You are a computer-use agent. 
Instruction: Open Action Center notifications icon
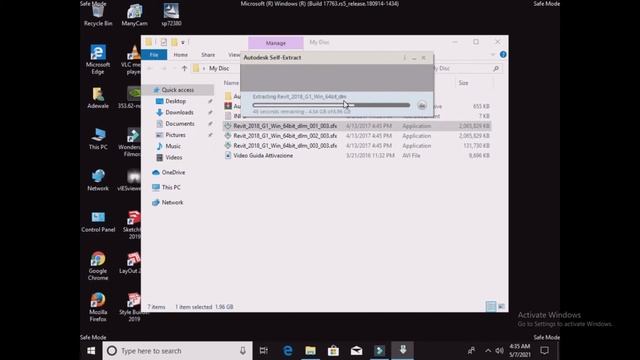[x=544, y=351]
